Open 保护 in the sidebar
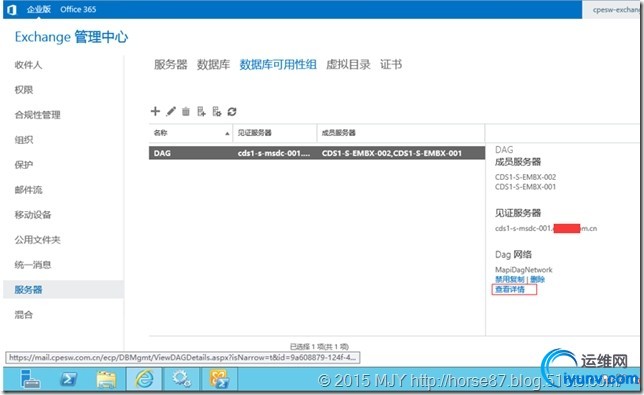The image size is (644, 395). click(x=24, y=165)
